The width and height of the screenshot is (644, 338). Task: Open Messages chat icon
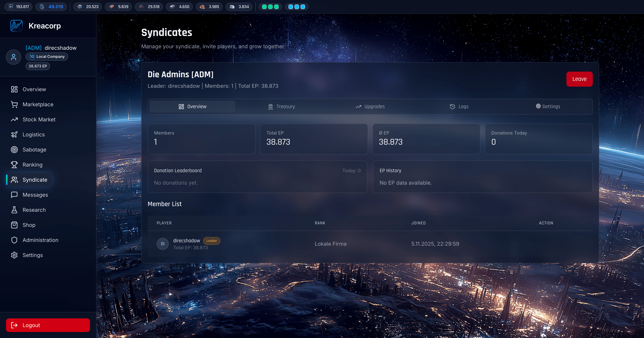pyautogui.click(x=14, y=195)
